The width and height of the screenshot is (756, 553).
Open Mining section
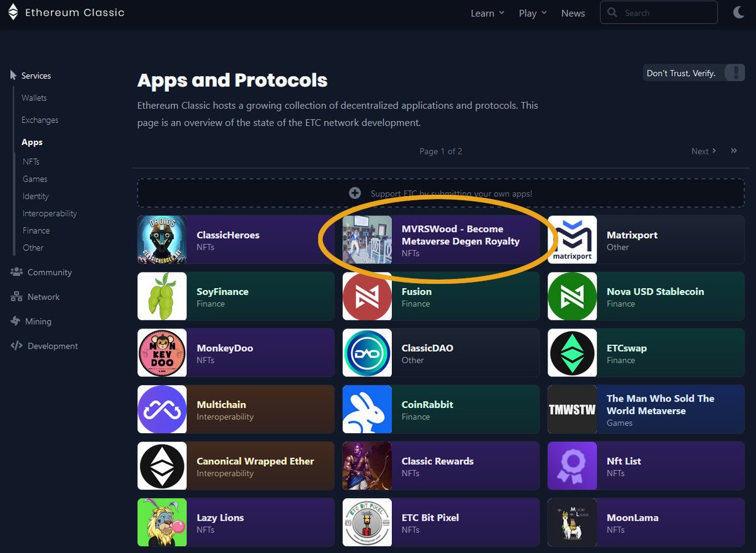(40, 322)
